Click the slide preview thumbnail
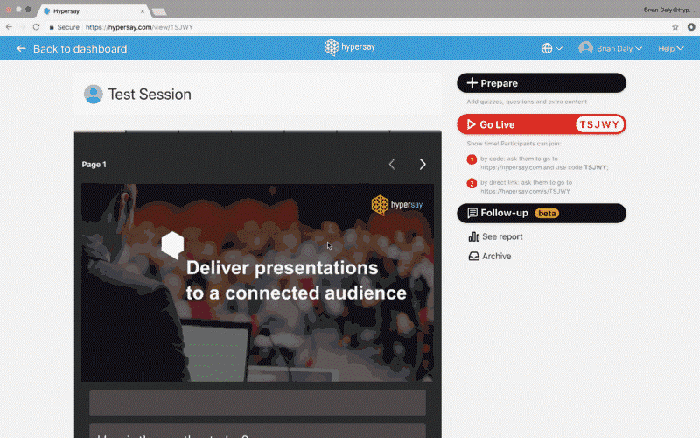This screenshot has width=700, height=438. [258, 283]
